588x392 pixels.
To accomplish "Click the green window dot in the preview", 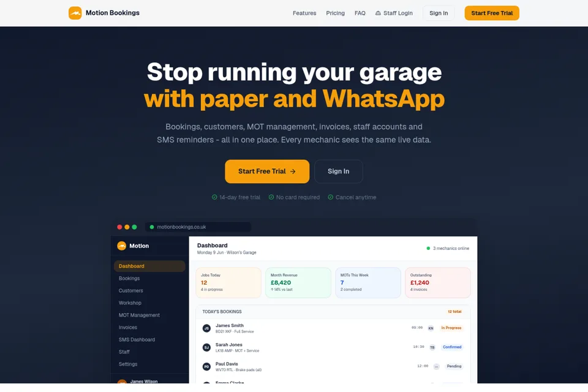I will point(134,227).
